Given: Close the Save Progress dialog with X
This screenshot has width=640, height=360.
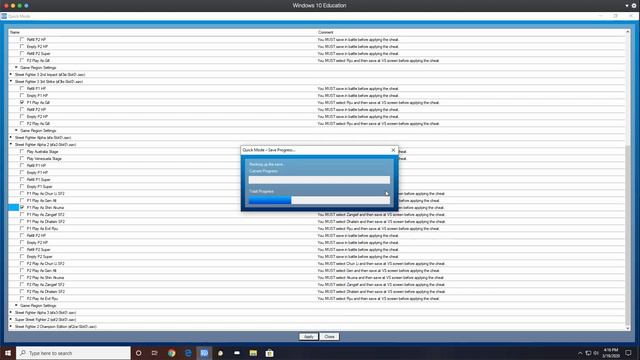Looking at the screenshot, I should coord(393,150).
